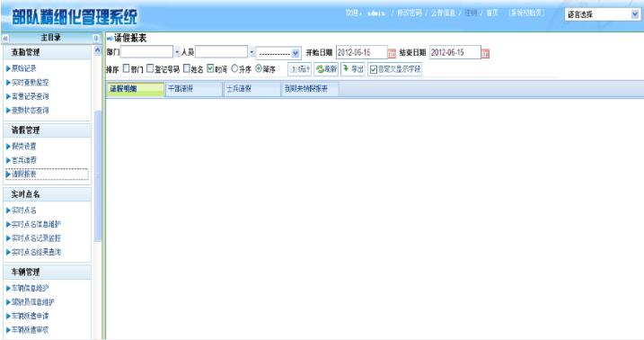Open the small arrow next to the 部门 field
This screenshot has width=644, height=340.
tap(177, 52)
